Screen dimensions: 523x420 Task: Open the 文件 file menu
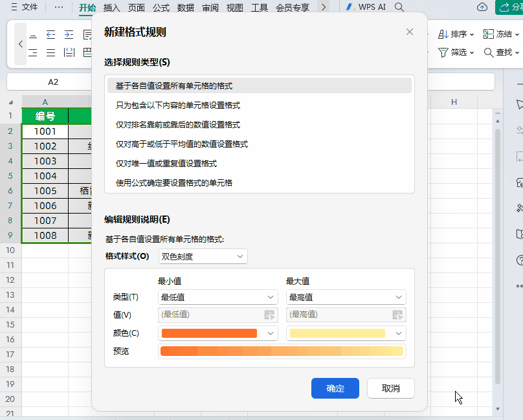[25, 7]
